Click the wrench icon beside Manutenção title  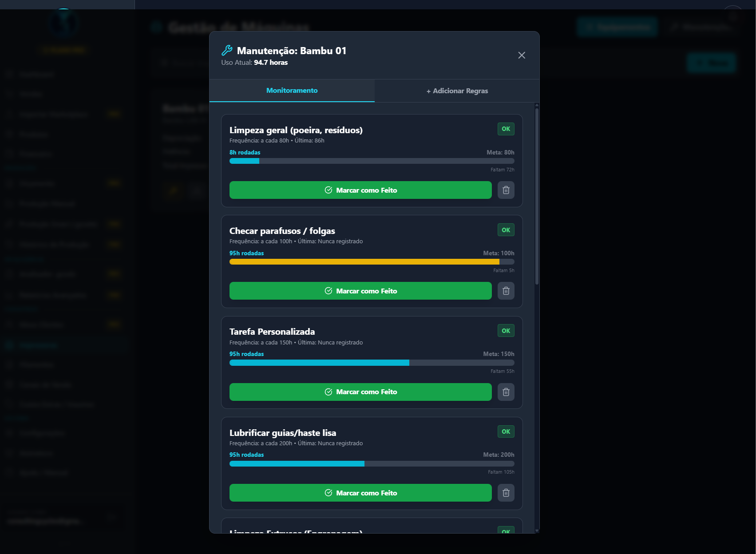pyautogui.click(x=227, y=51)
